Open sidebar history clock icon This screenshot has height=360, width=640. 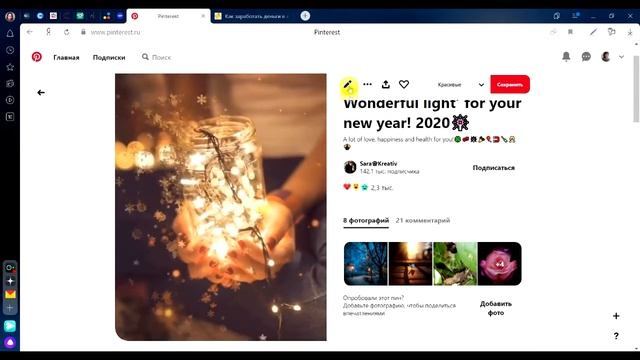coord(10,50)
